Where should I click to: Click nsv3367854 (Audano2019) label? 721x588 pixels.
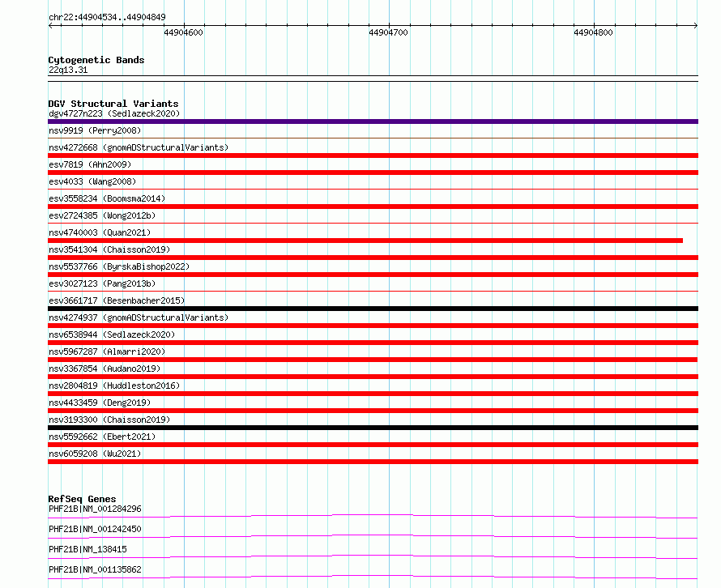point(105,369)
